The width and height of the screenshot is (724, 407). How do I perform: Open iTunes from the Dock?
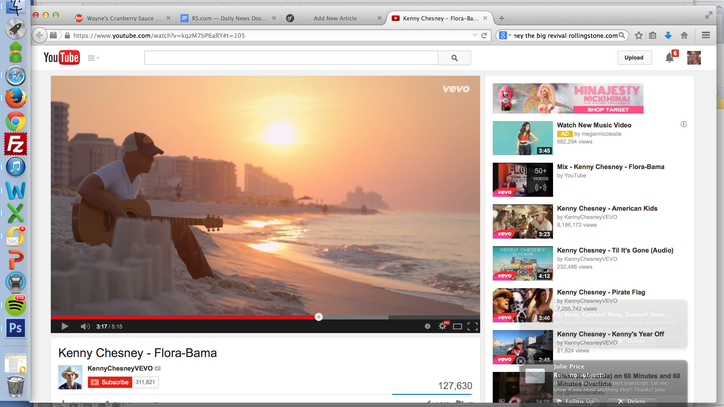pos(15,167)
